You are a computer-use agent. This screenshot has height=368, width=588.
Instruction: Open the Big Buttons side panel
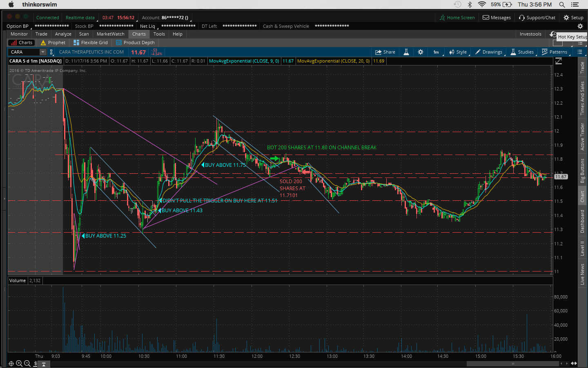click(582, 171)
